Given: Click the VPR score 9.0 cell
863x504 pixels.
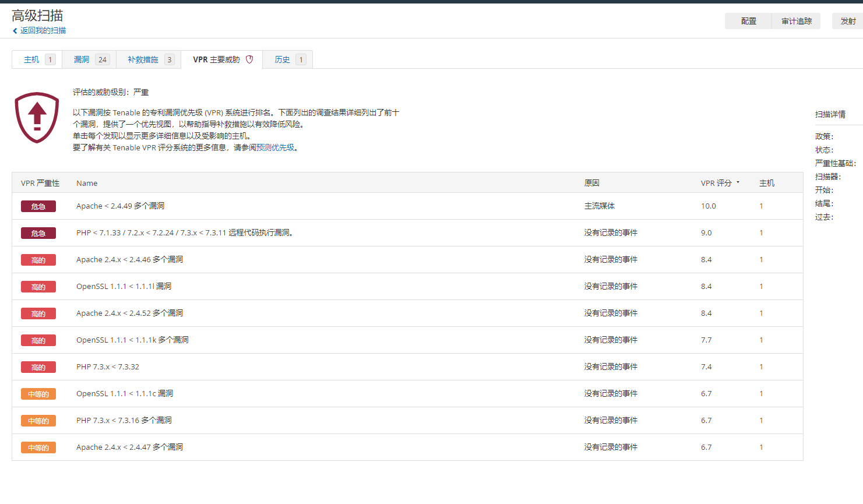Looking at the screenshot, I should tap(706, 232).
